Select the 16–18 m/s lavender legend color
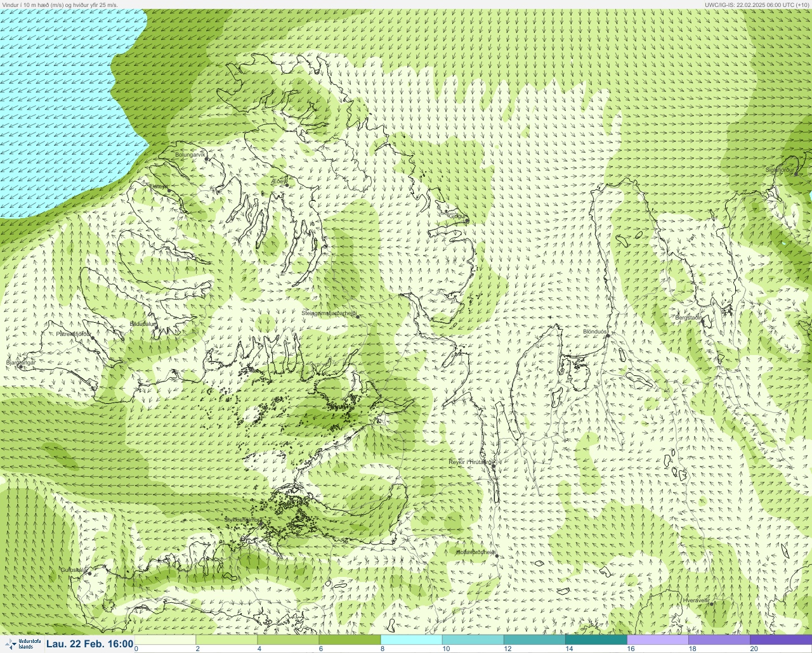This screenshot has width=812, height=653. pos(657,640)
